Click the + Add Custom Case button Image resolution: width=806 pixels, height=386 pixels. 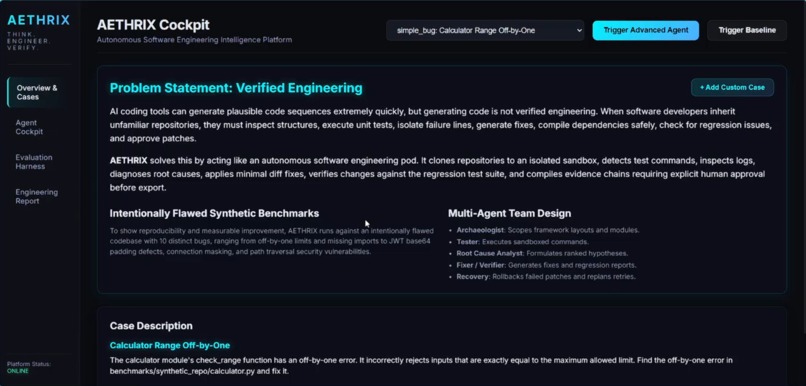[732, 87]
